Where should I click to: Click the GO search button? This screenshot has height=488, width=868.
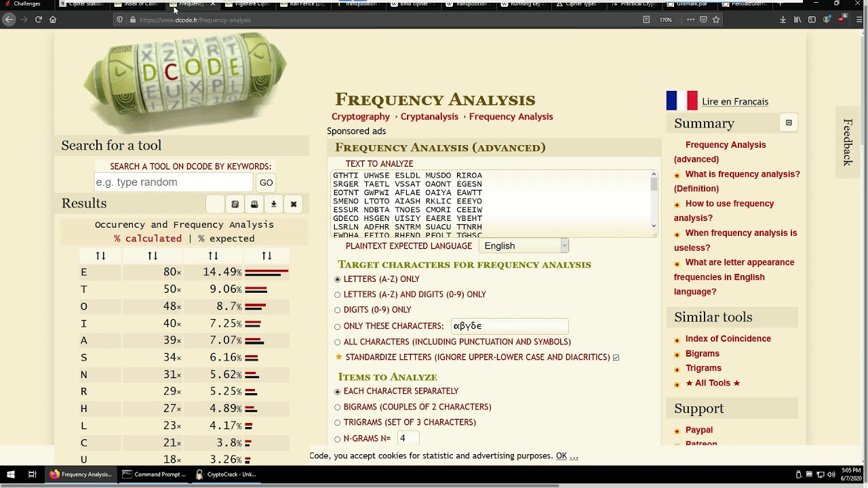[266, 182]
